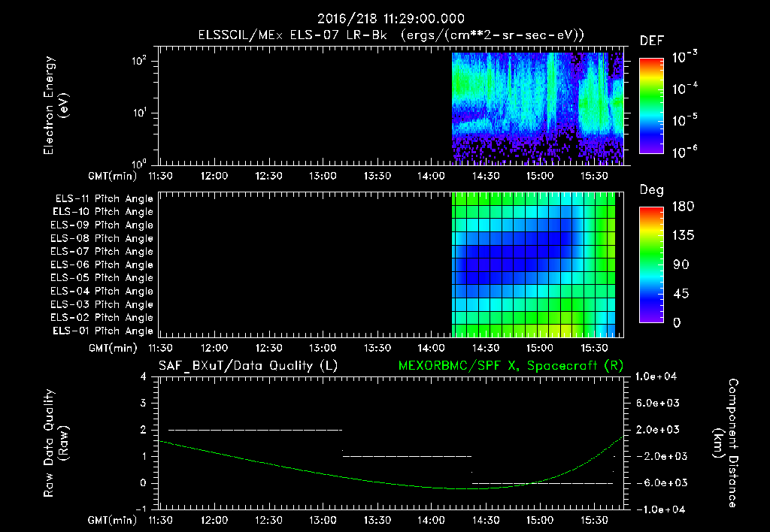Click the 13:00 tick label under pitch angle panel
The width and height of the screenshot is (770, 532).
click(323, 349)
